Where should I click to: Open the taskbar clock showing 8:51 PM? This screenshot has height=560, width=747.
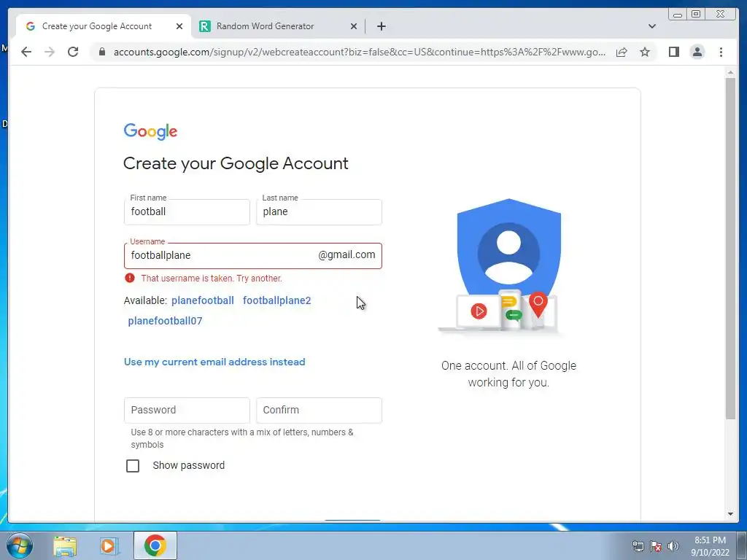click(710, 546)
